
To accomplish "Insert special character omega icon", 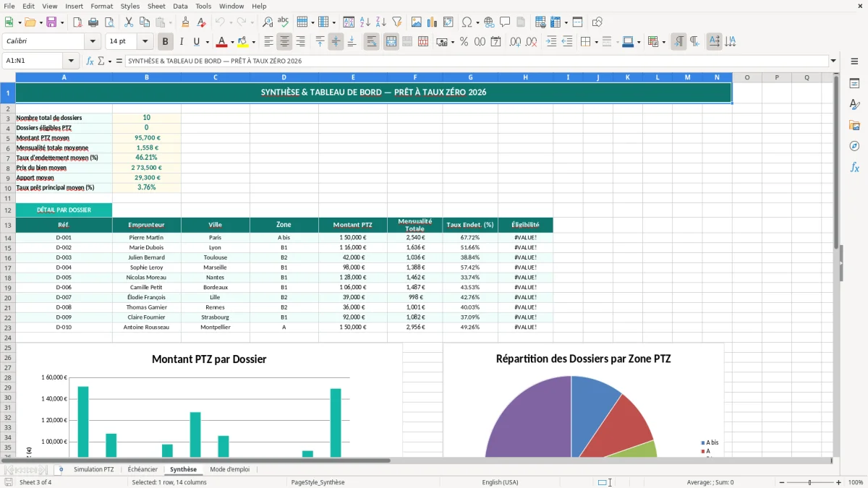I will click(467, 22).
